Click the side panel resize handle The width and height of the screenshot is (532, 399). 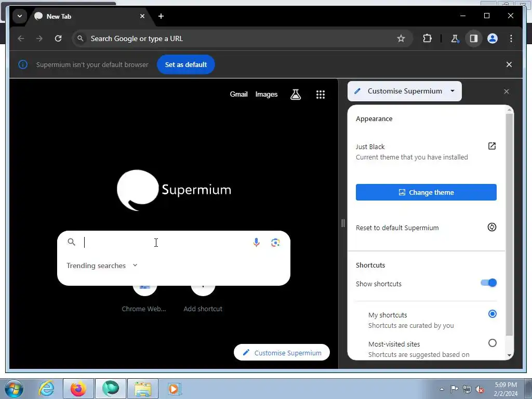coord(343,223)
